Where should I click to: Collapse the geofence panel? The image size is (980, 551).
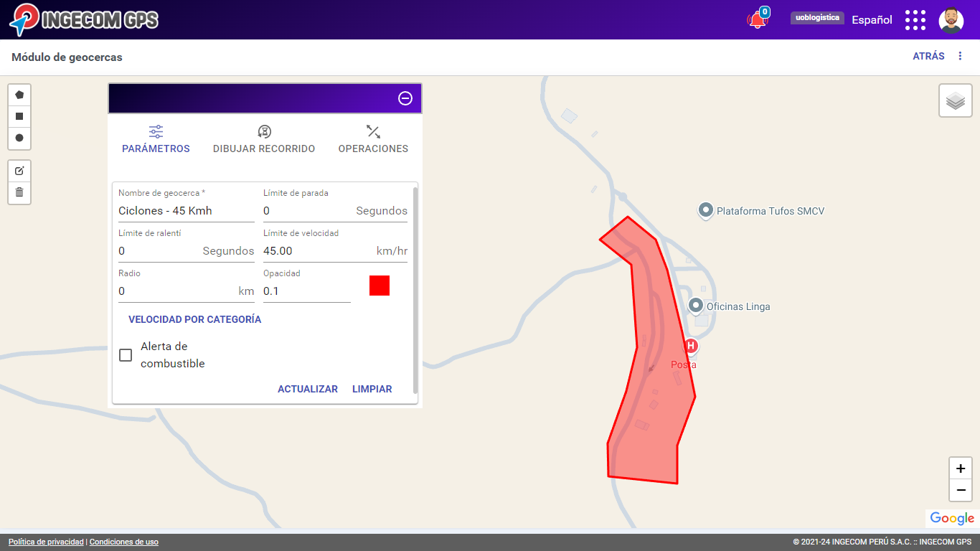405,98
